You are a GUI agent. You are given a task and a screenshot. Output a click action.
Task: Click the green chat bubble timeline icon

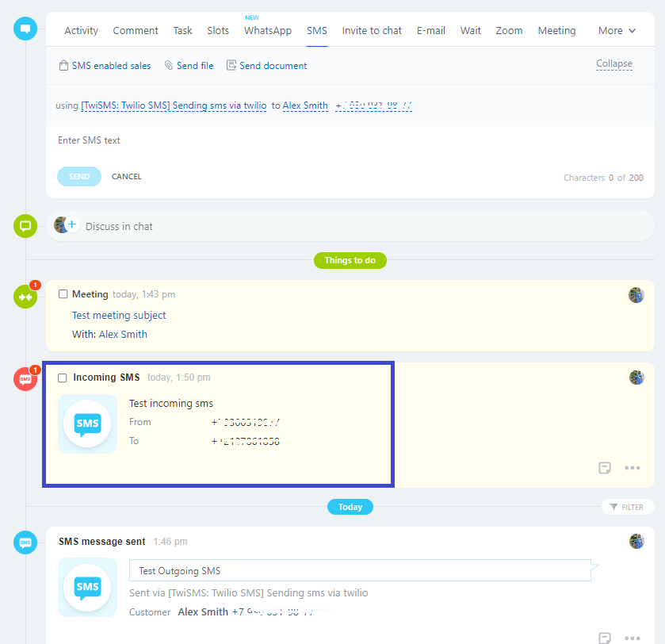click(x=25, y=226)
